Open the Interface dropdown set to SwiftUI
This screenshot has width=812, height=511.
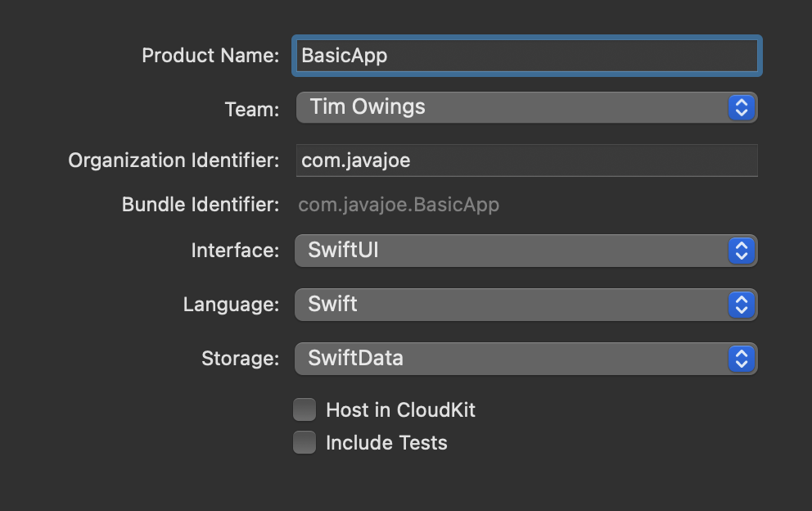[x=512, y=251]
